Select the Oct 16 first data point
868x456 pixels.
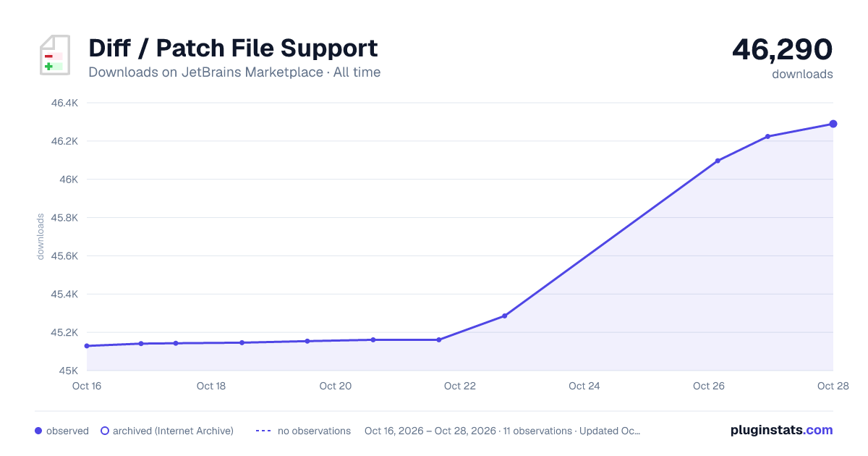pos(87,346)
